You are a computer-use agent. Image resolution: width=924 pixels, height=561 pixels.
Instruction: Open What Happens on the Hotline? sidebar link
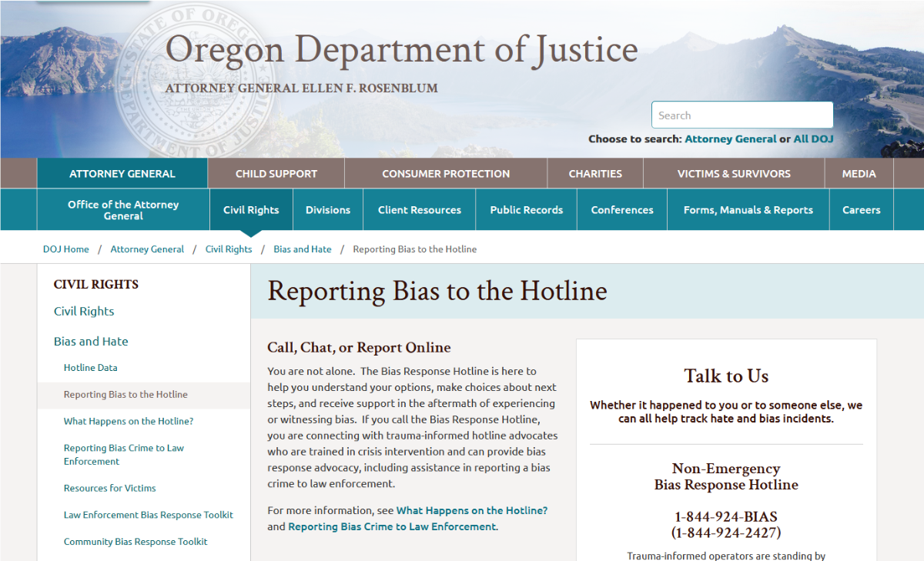pos(129,422)
